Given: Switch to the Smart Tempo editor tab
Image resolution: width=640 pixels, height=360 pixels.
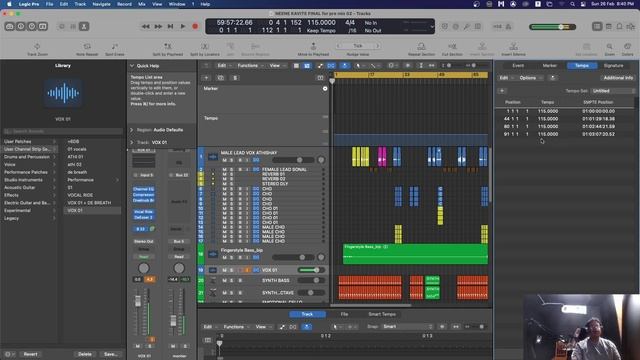Looking at the screenshot, I should pyautogui.click(x=382, y=314).
